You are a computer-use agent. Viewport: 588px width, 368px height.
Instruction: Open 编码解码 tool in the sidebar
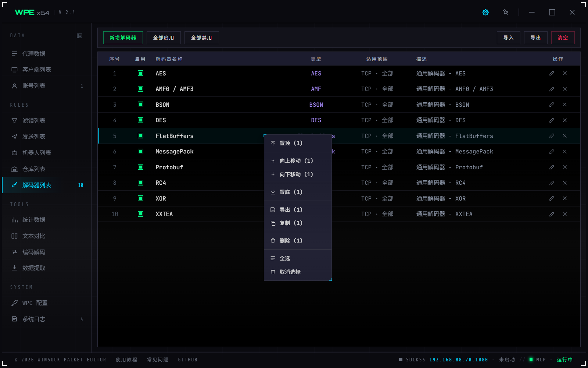point(47,252)
